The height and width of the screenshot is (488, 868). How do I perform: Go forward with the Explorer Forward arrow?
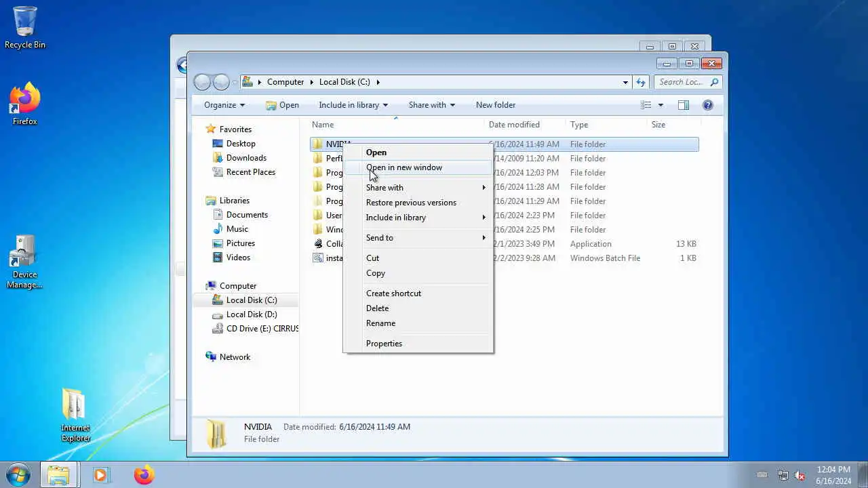click(221, 82)
